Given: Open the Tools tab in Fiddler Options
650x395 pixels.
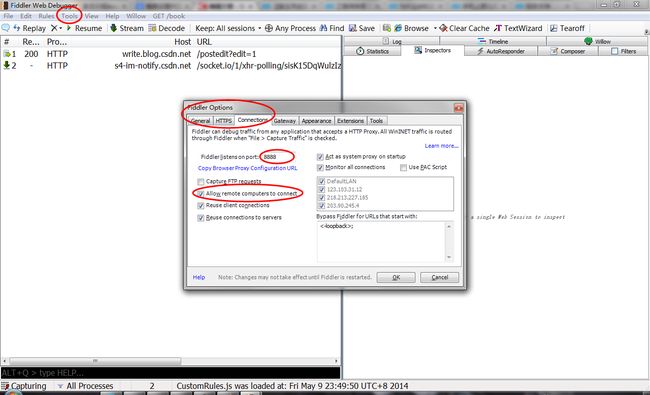Looking at the screenshot, I should pos(376,121).
